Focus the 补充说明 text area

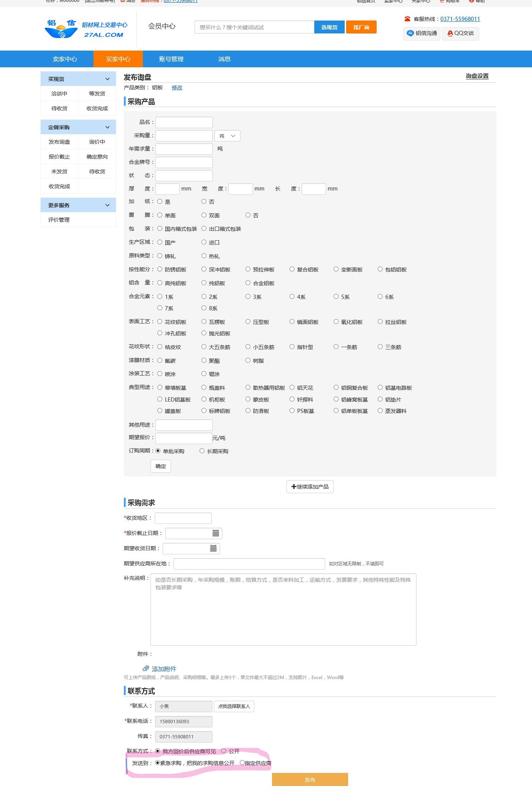283,609
